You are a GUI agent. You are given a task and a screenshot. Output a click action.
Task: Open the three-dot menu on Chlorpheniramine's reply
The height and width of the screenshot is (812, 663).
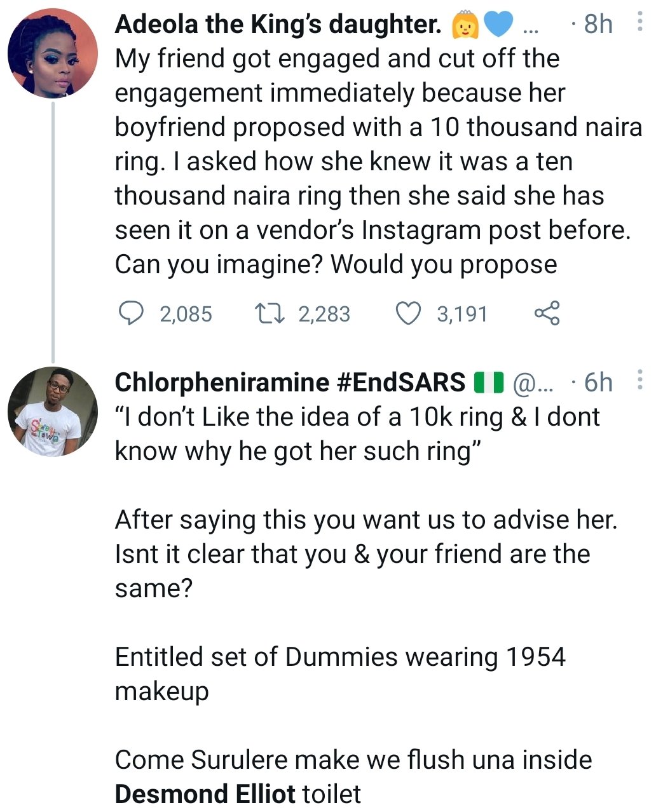(x=639, y=380)
